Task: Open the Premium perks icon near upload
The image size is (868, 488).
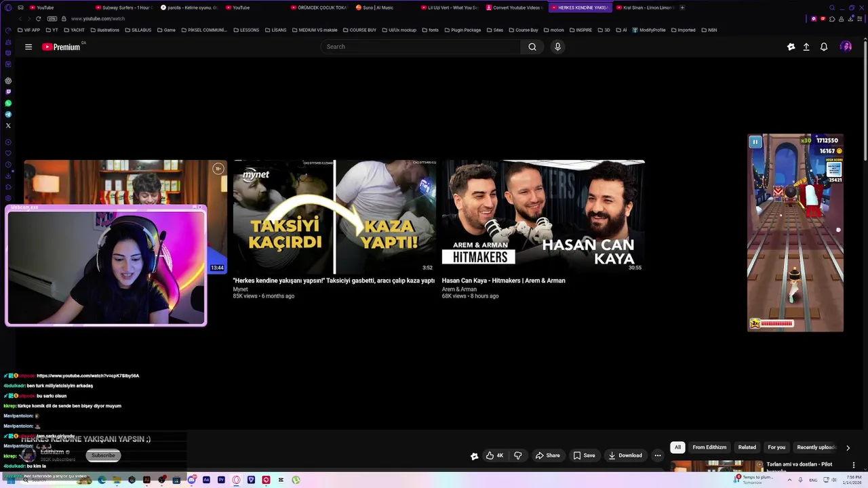Action: (791, 47)
